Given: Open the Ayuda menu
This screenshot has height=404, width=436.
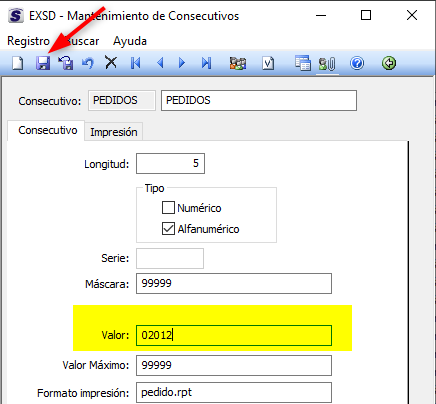Looking at the screenshot, I should [130, 41].
